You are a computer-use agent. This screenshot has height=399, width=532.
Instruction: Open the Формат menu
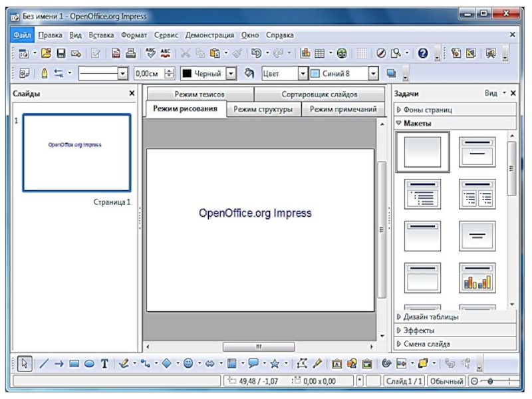134,35
